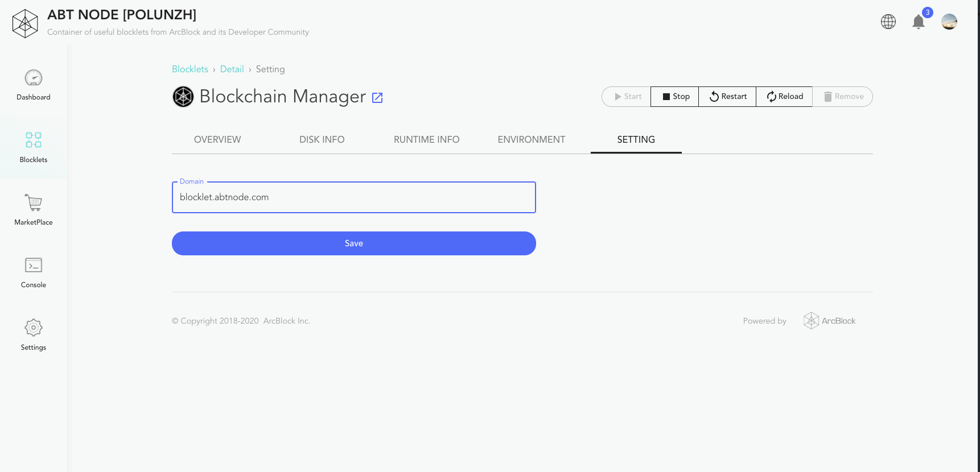980x472 pixels.
Task: Open the user avatar menu
Action: [949, 22]
